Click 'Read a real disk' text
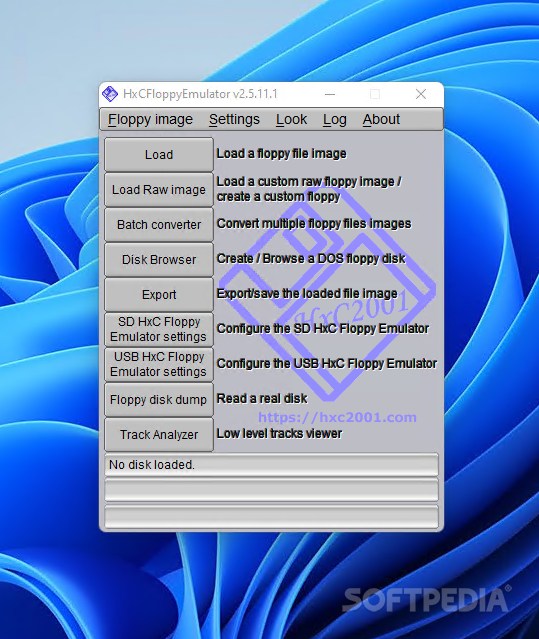The width and height of the screenshot is (539, 639). click(x=262, y=399)
